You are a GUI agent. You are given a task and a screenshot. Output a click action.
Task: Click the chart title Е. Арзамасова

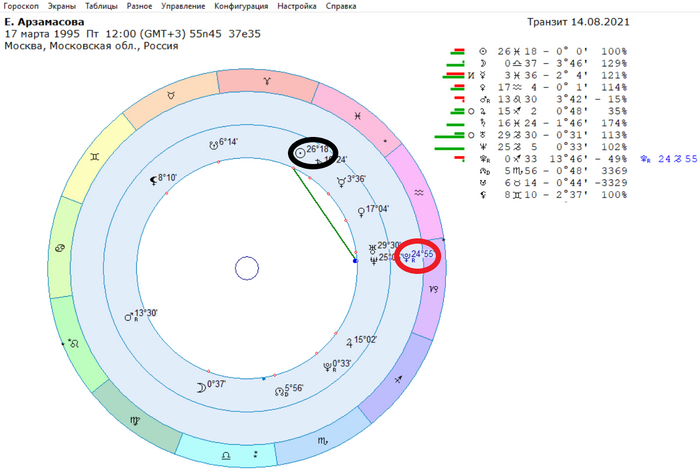tap(44, 22)
